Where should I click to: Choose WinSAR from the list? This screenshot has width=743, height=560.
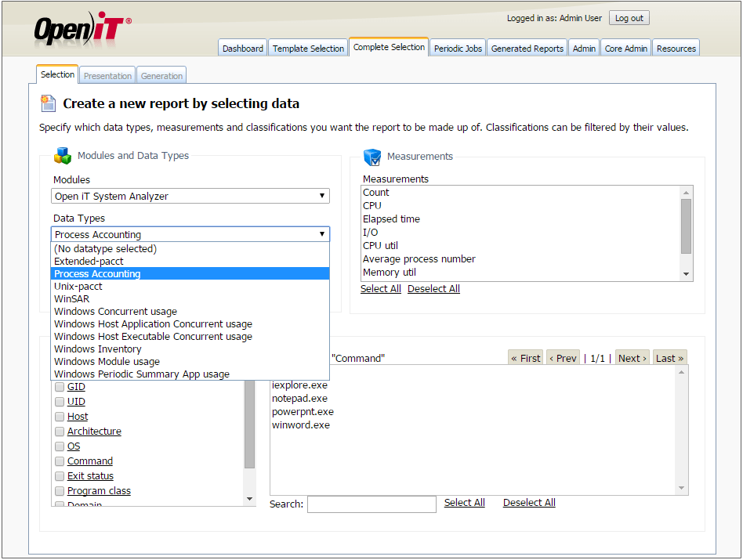click(190, 298)
